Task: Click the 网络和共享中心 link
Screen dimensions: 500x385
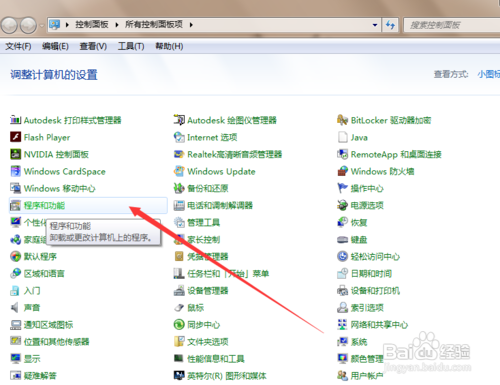Action: [379, 325]
